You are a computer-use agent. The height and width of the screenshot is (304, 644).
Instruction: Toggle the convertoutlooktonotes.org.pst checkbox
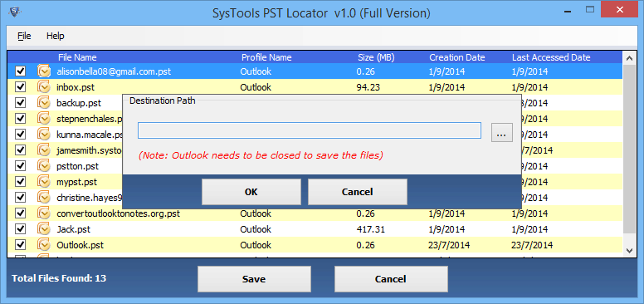pos(20,213)
